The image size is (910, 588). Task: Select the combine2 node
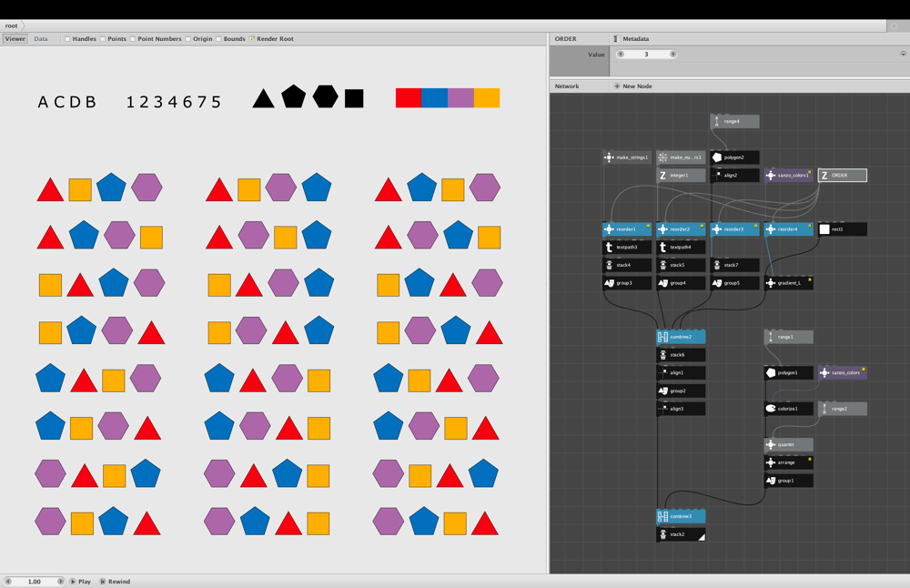coord(681,337)
